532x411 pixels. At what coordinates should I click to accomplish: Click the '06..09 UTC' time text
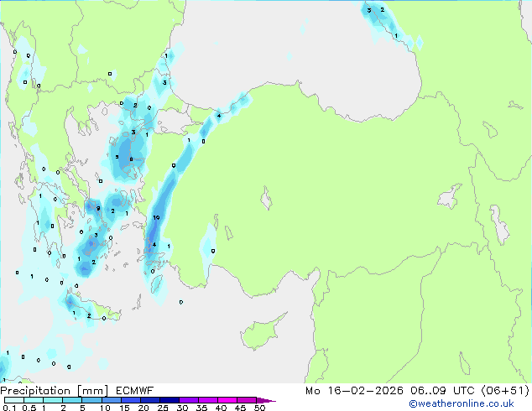pos(442,391)
